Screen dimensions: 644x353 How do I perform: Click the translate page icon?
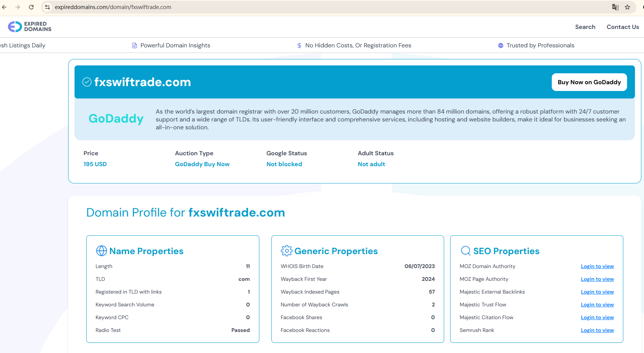[x=615, y=7]
